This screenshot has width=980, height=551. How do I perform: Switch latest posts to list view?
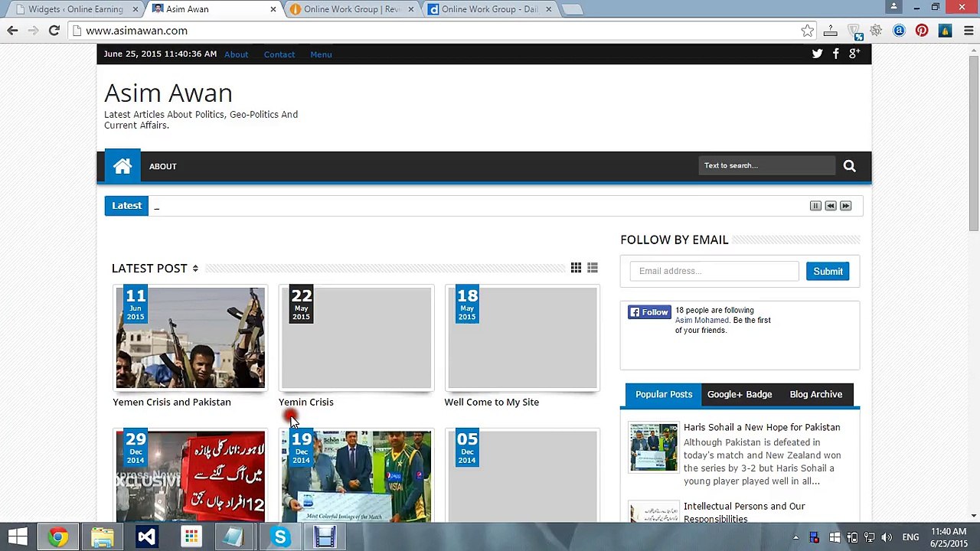coord(593,268)
